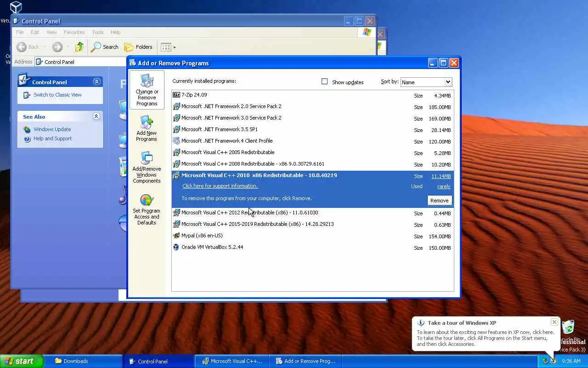Click the Take a tour of Windows XP balloon text

462,323
